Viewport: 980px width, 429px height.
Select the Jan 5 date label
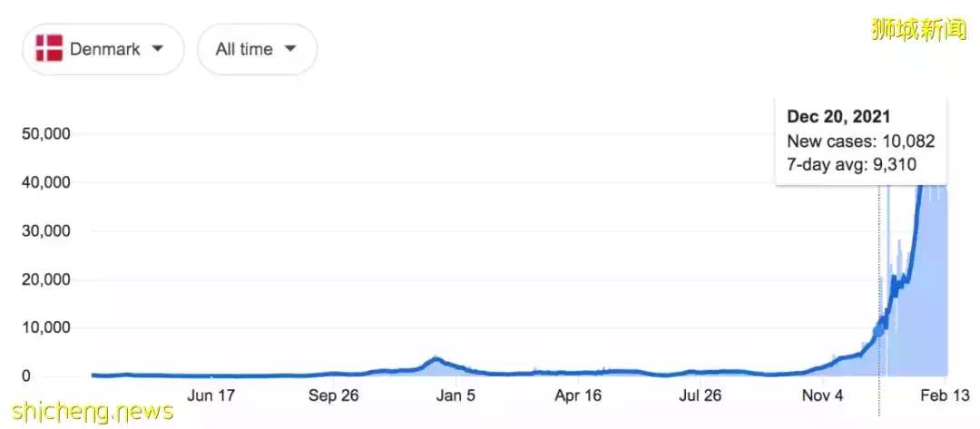coord(456,395)
